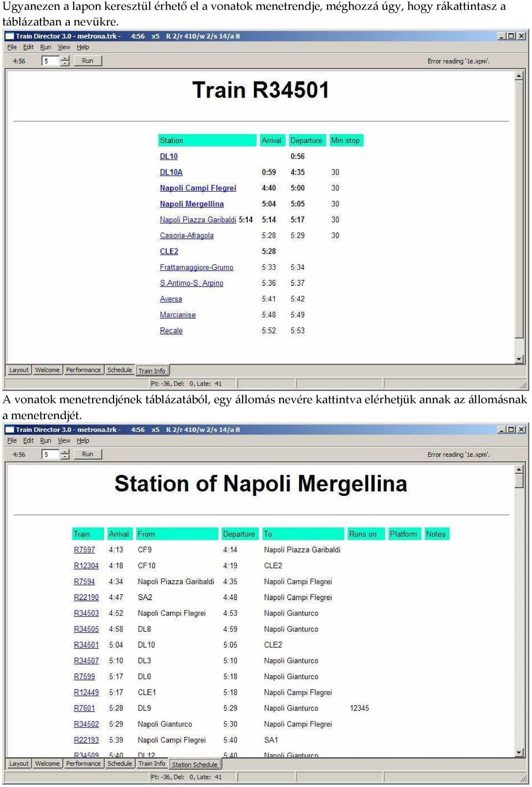Click the scroll up arrow in the station schedule window
The image size is (532, 787).
[519, 469]
